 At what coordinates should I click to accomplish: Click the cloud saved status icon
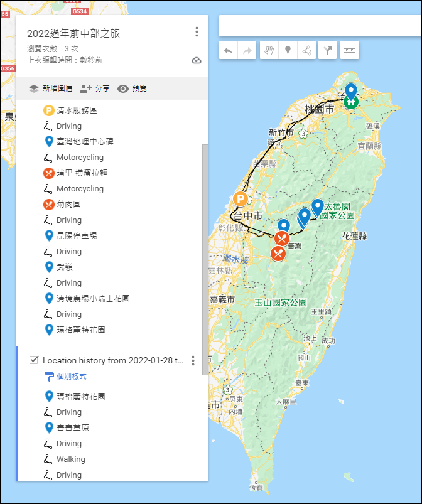197,60
